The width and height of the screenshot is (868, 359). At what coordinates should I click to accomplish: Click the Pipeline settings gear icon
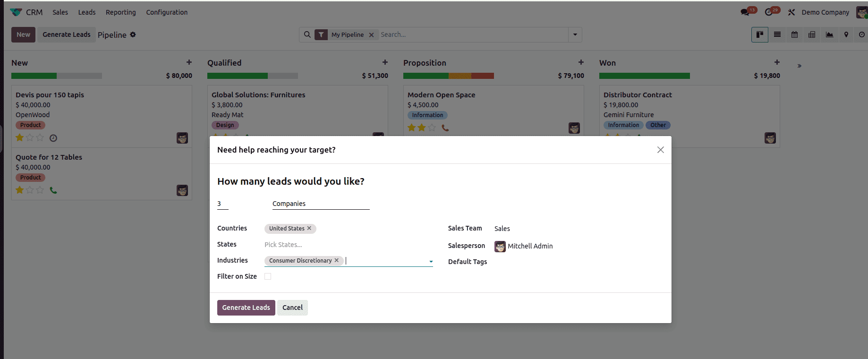coord(133,34)
